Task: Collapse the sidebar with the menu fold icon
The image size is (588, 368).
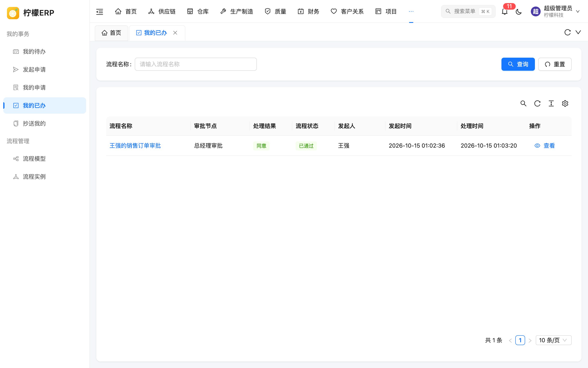Action: pyautogui.click(x=100, y=11)
